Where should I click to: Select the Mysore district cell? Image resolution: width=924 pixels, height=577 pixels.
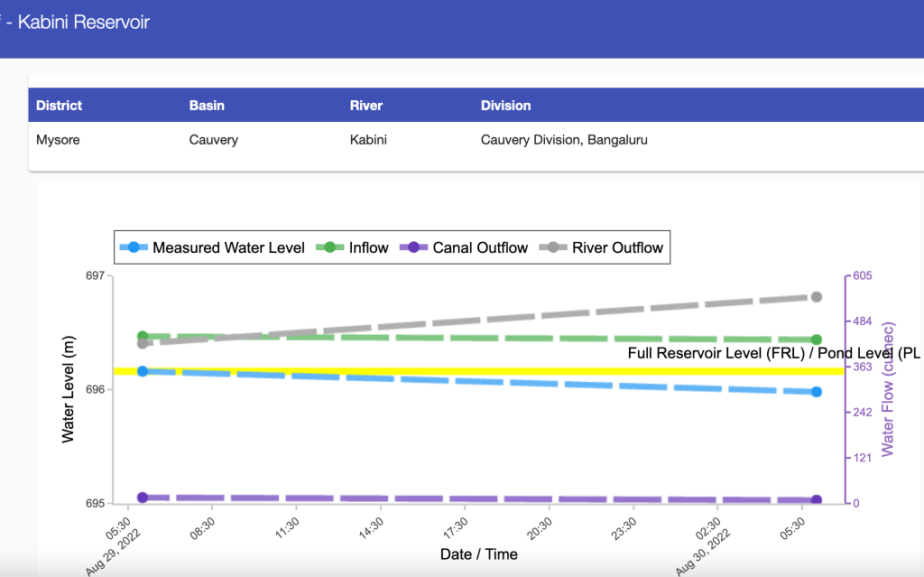(x=59, y=140)
